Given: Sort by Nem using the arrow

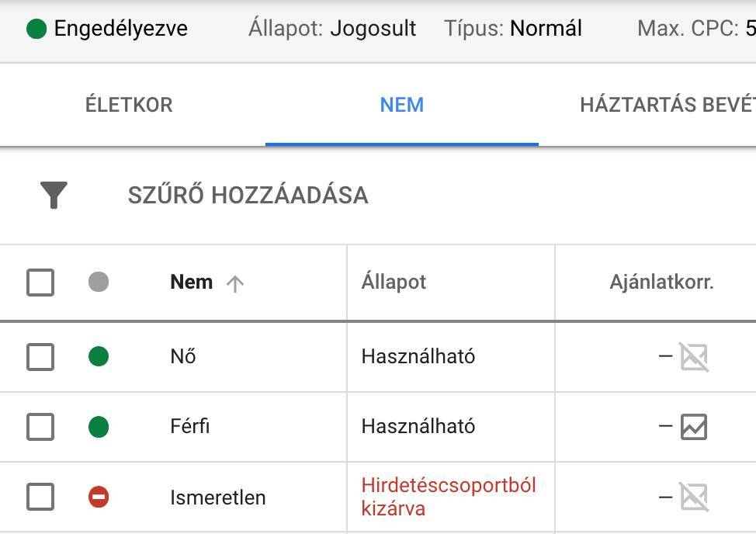Looking at the screenshot, I should pos(235,284).
